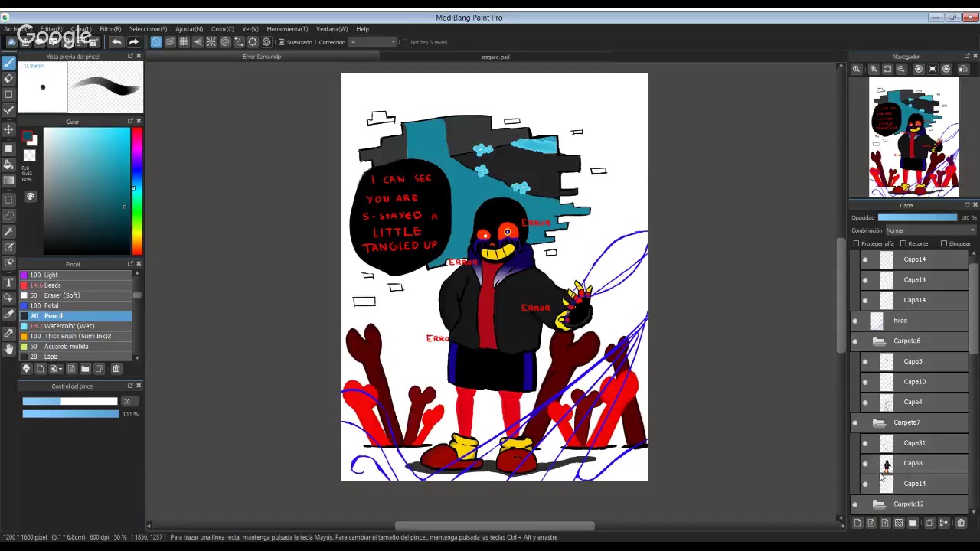The height and width of the screenshot is (551, 980).
Task: Select the Acuarela mullida brush
Action: (75, 347)
